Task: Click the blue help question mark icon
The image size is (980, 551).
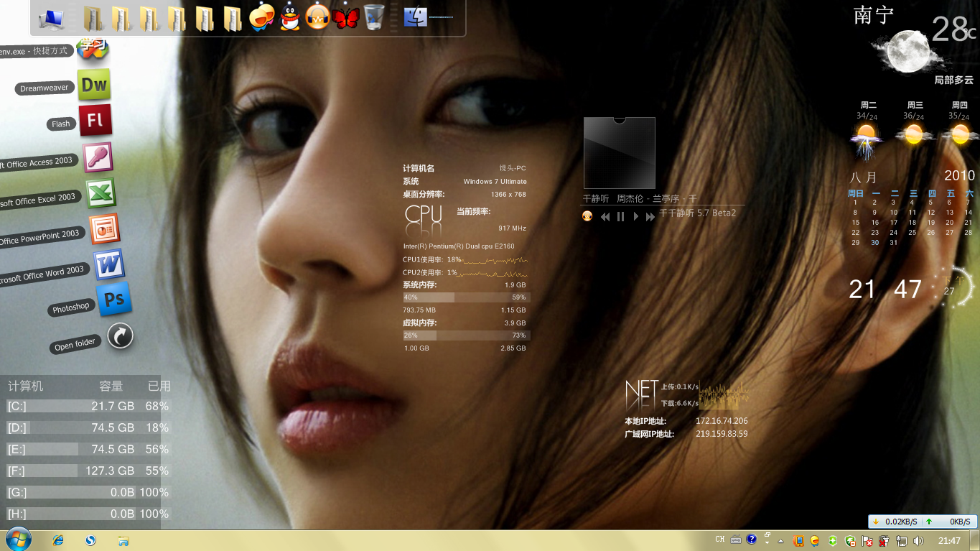Action: click(752, 539)
